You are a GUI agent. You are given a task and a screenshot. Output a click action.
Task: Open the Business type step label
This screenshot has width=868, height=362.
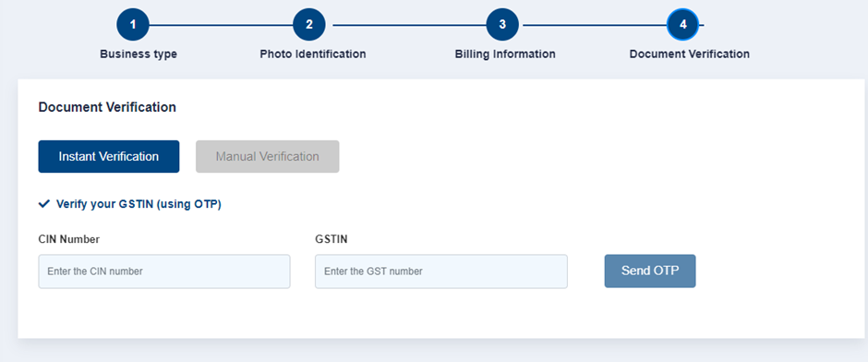pos(139,54)
